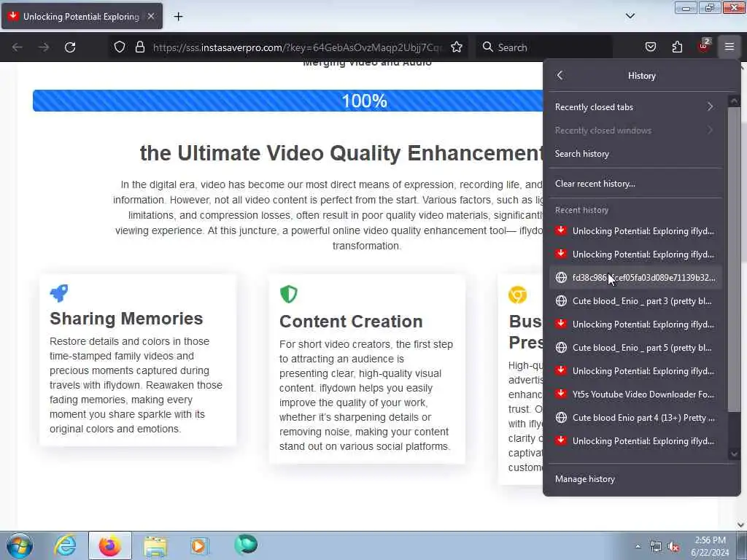This screenshot has height=560, width=747.
Task: Open the media player taskbar icon
Action: (x=199, y=545)
